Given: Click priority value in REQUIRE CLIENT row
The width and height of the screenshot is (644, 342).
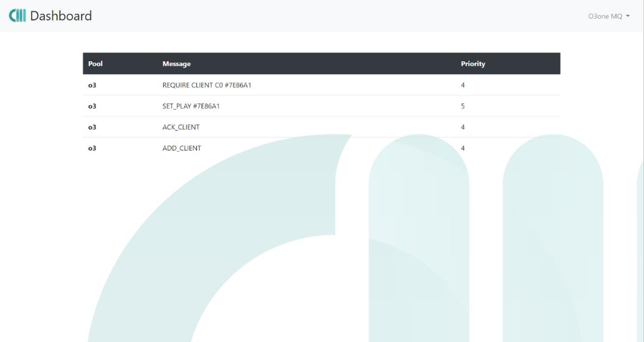Looking at the screenshot, I should click(463, 85).
